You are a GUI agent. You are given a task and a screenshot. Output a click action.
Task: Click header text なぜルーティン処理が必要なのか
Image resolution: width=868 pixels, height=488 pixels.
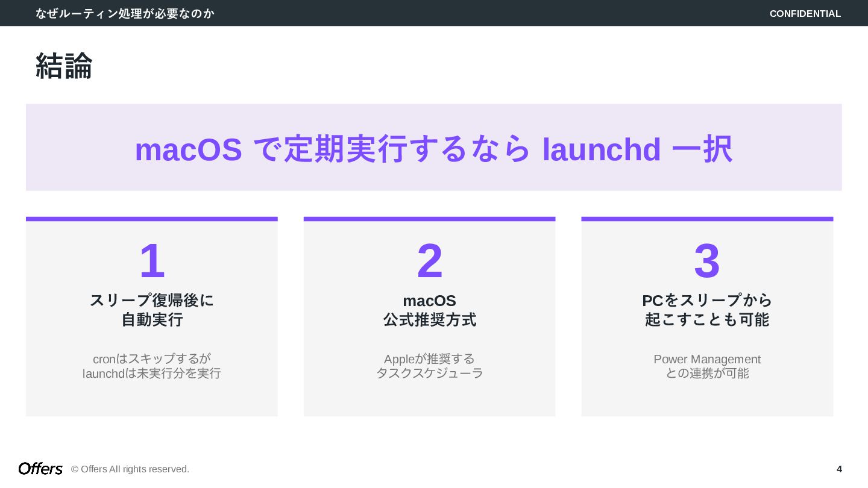125,13
